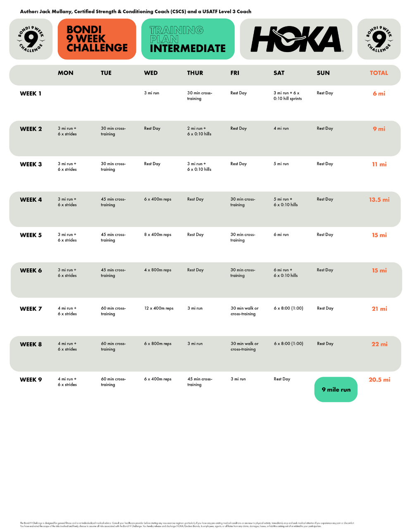The image size is (410, 532).
Task: Click the 13.5 mi weekly total
Action: pos(379,200)
